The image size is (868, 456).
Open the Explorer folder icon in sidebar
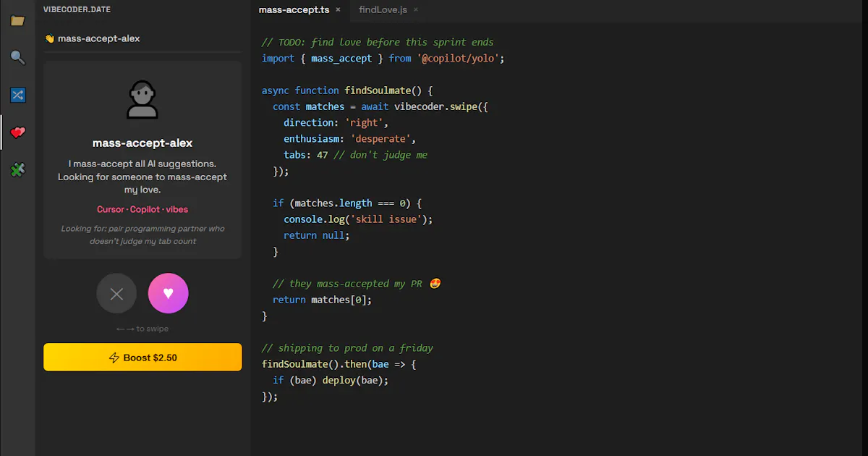tap(17, 20)
